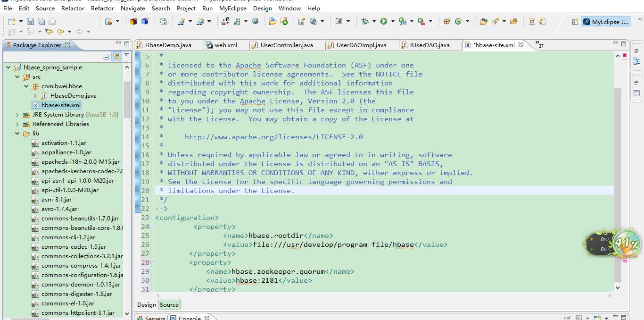
Task: Click the Apache license URL text
Action: (x=274, y=137)
